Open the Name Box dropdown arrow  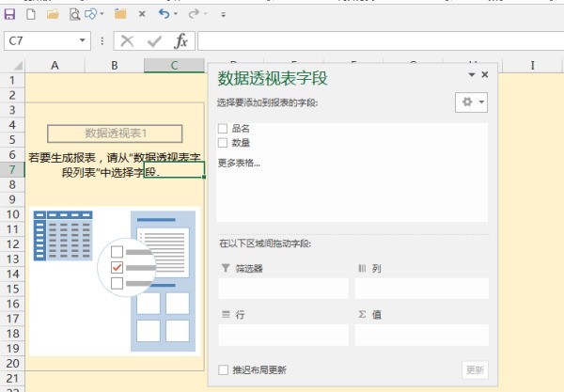pyautogui.click(x=84, y=41)
